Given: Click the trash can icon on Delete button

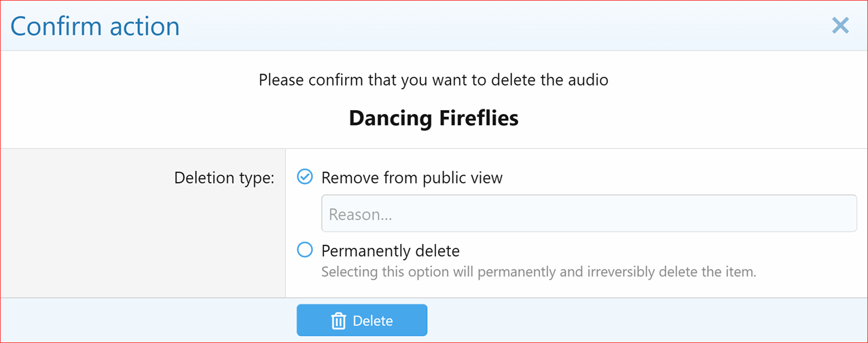Looking at the screenshot, I should click(338, 321).
